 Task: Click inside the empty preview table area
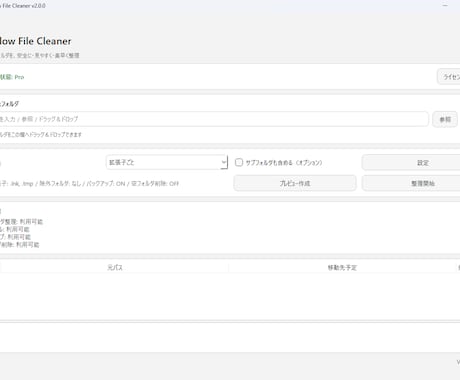(x=230, y=296)
